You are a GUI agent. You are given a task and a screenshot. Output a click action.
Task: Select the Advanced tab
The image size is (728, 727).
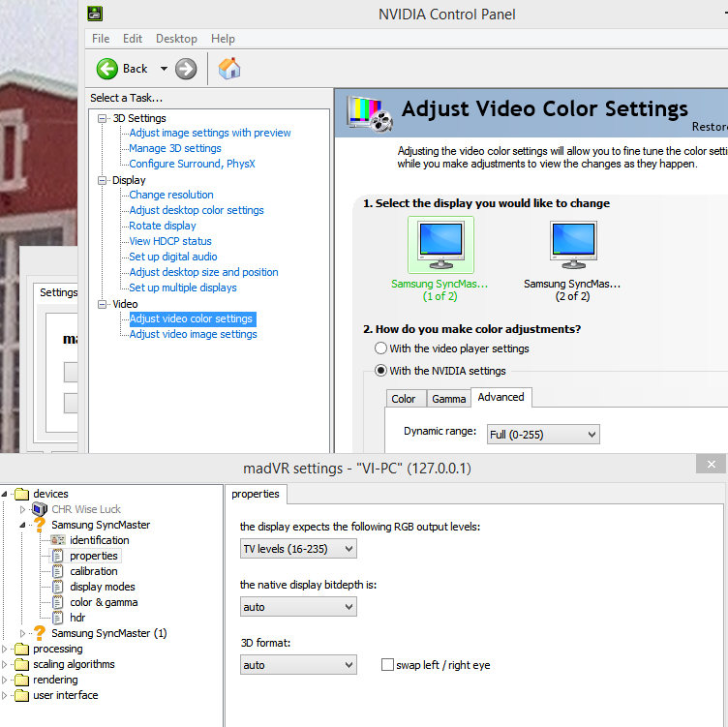pos(500,398)
